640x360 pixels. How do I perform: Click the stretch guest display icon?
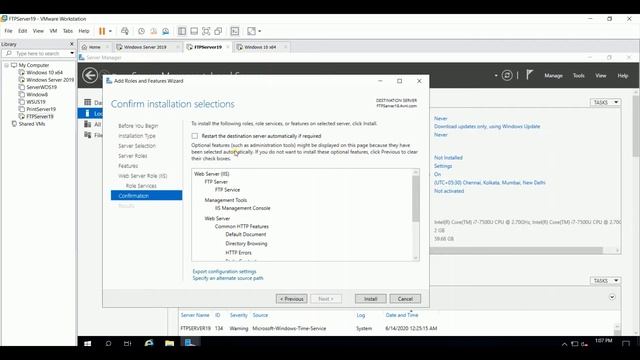point(251,31)
